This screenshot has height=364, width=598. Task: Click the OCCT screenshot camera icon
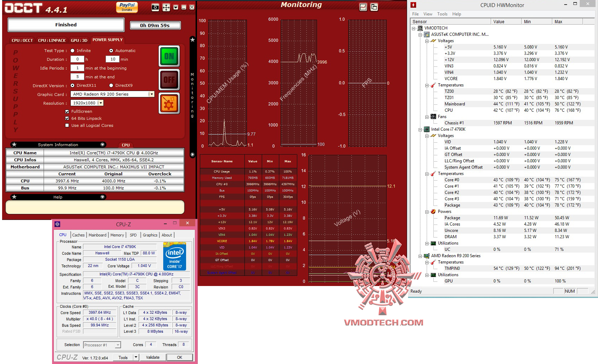click(x=155, y=7)
